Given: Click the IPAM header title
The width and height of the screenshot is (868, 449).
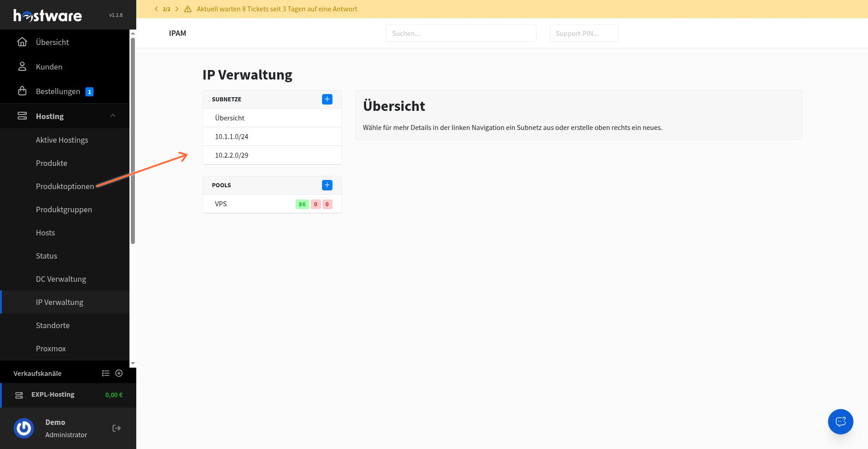Looking at the screenshot, I should click(178, 33).
